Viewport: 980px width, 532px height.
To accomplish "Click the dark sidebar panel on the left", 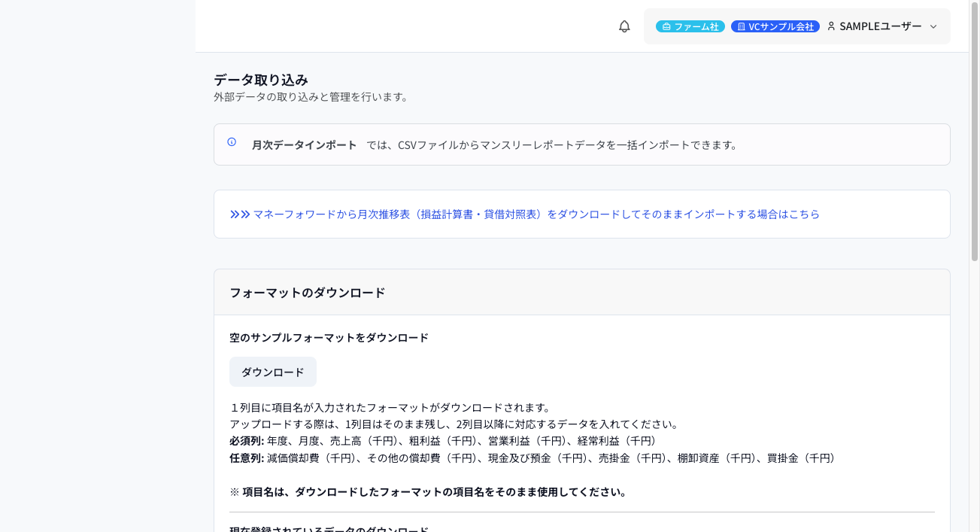I will 98,263.
